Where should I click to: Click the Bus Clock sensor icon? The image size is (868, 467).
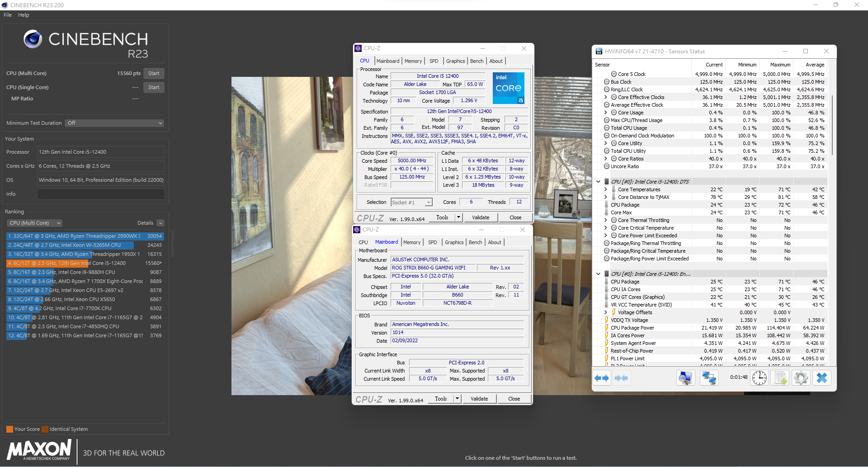click(x=607, y=82)
